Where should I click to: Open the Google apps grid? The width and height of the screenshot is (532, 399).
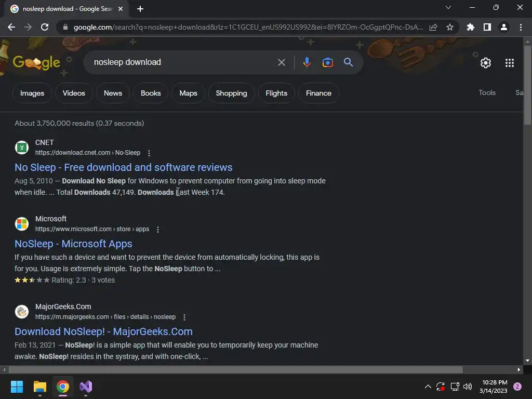510,63
